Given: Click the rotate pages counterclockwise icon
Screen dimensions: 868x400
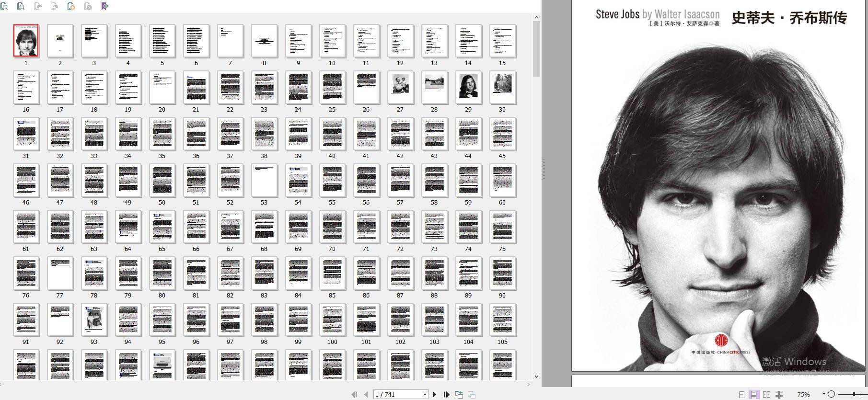Looking at the screenshot, I should 38,6.
